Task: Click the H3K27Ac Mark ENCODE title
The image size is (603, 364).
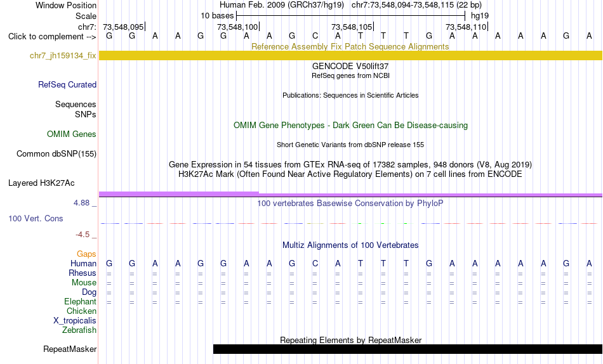Action: [350, 174]
